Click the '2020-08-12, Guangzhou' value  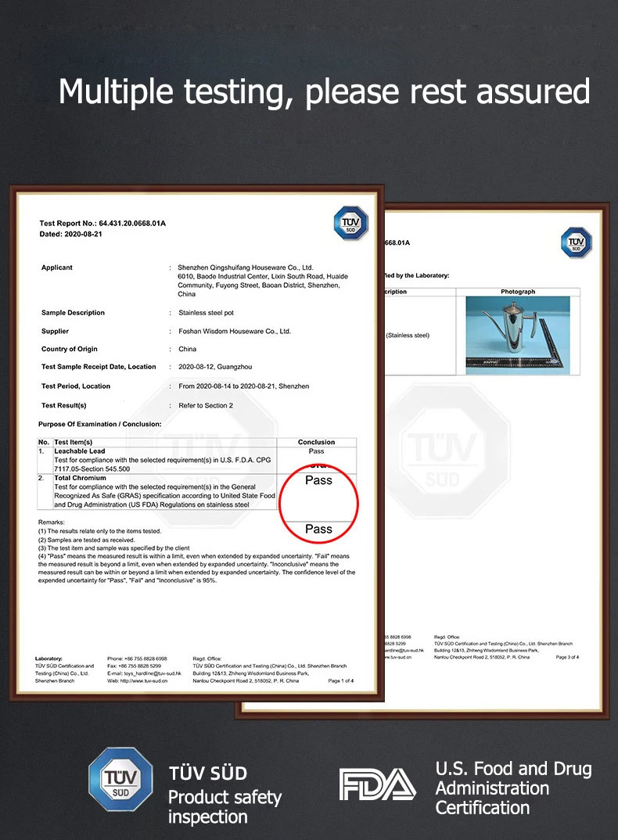215,367
